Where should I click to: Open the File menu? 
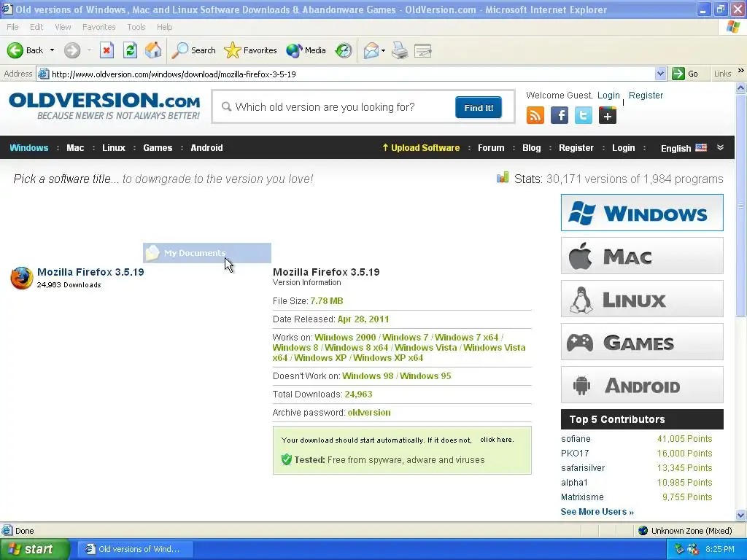[x=12, y=27]
